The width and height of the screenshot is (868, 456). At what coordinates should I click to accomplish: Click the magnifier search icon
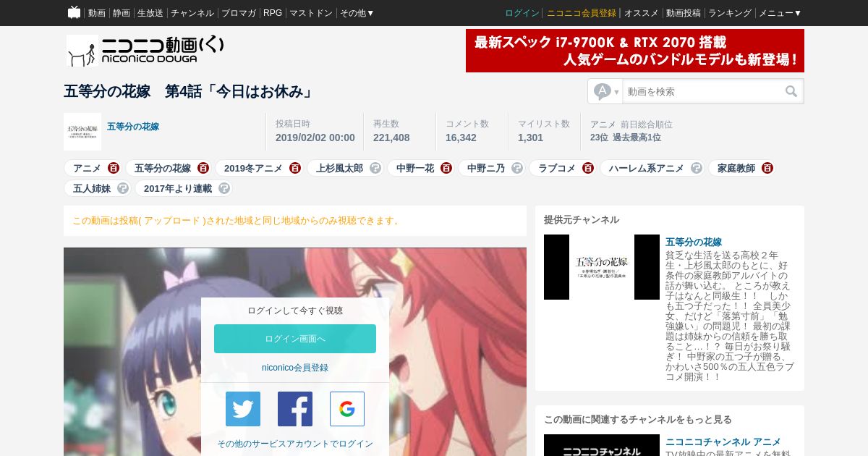click(x=791, y=91)
